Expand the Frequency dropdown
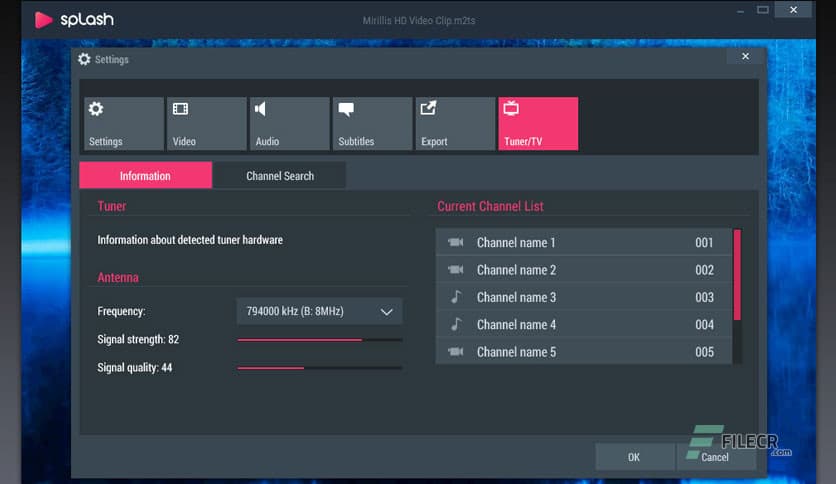Image resolution: width=836 pixels, height=484 pixels. [x=318, y=311]
